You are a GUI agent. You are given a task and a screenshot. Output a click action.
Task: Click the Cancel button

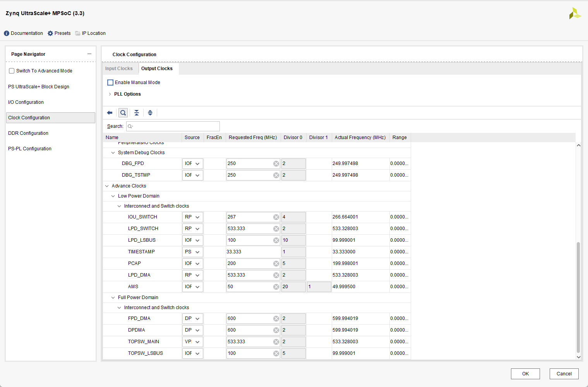[x=564, y=374]
